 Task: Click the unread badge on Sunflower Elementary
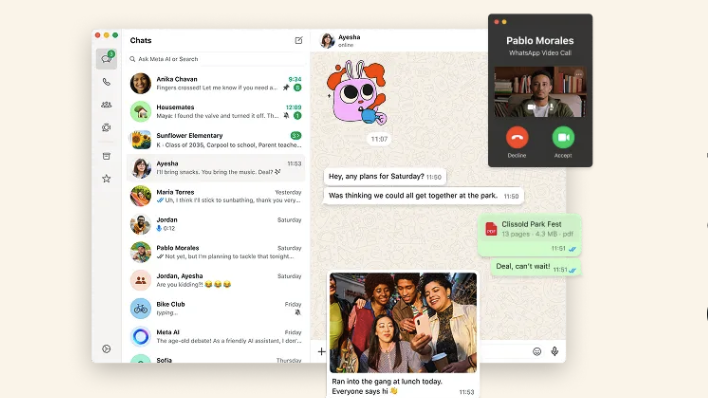[296, 136]
